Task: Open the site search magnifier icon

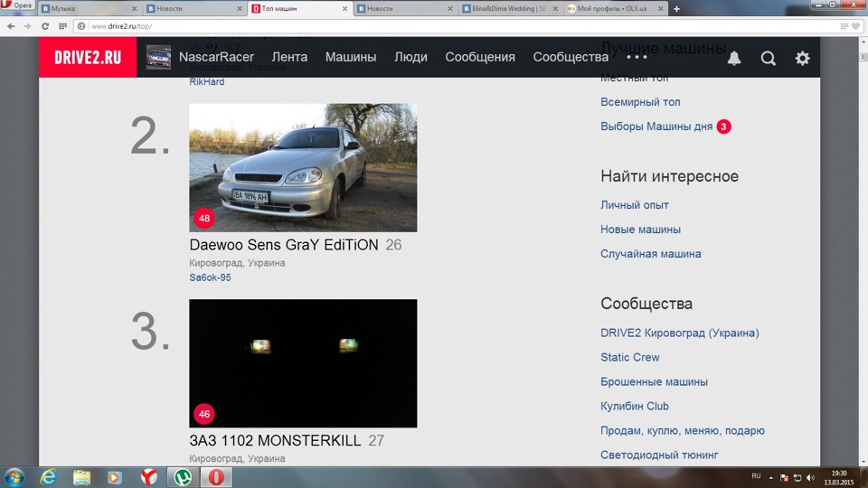Action: coord(768,58)
